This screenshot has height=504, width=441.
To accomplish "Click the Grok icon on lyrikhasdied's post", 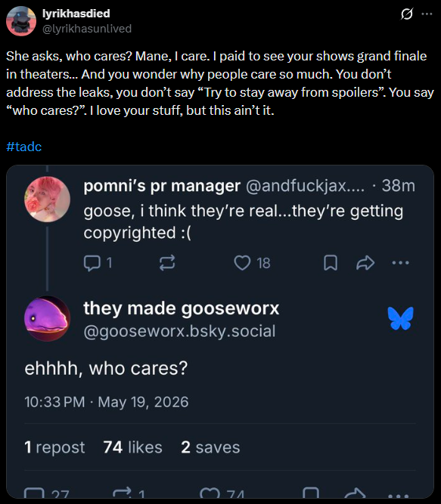I will [x=406, y=14].
